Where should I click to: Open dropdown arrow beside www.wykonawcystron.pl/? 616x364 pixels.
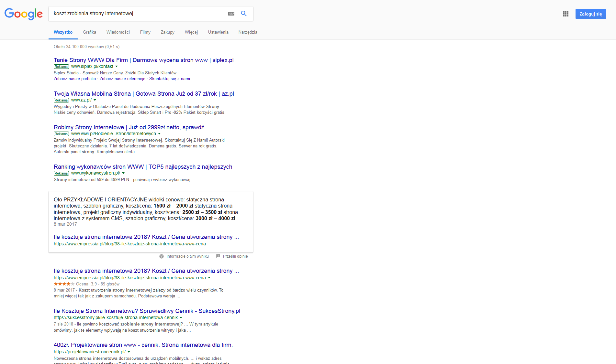click(123, 173)
